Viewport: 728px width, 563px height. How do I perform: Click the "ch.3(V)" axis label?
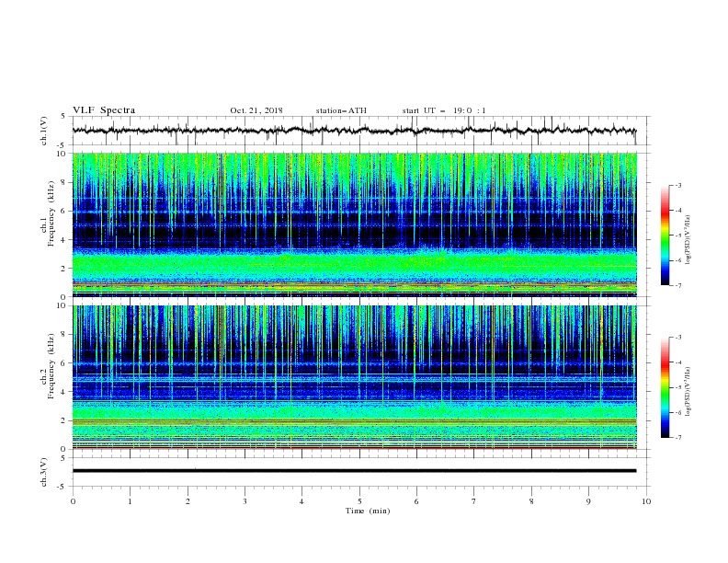44,472
